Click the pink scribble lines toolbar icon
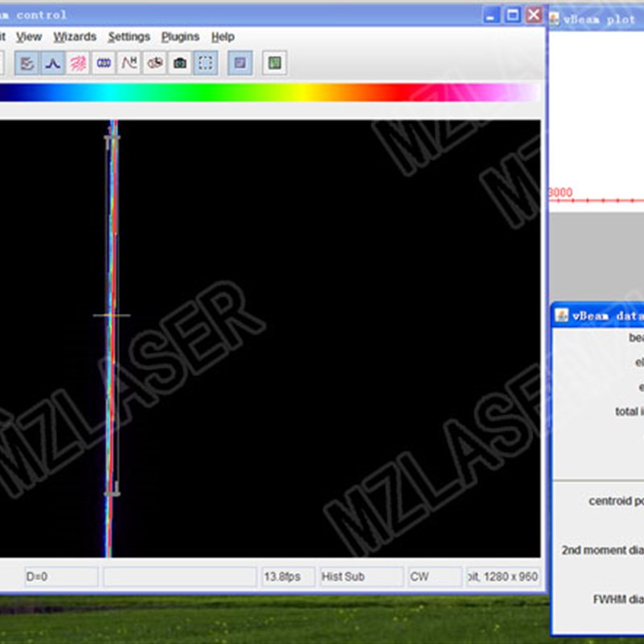 (78, 64)
